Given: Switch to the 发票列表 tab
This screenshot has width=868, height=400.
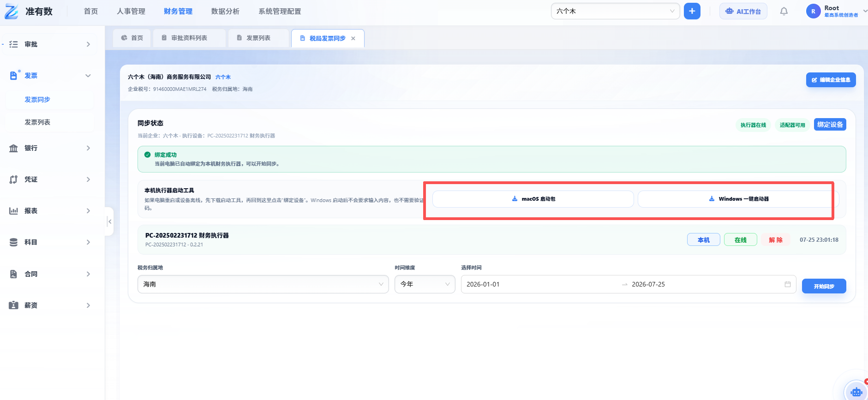Looking at the screenshot, I should coord(258,38).
